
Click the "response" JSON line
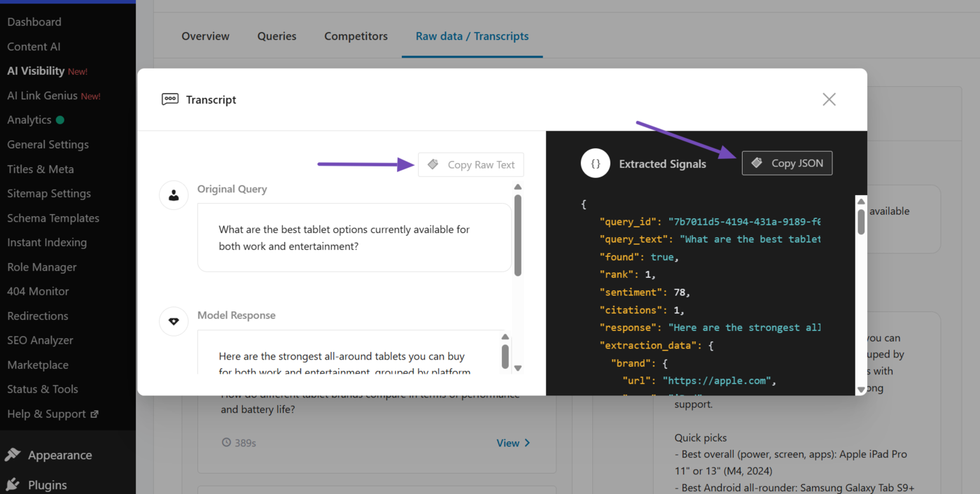(x=710, y=327)
